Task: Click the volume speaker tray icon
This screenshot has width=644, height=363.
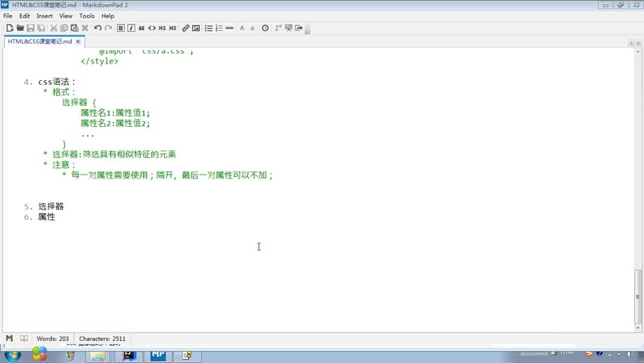Action: click(630, 354)
